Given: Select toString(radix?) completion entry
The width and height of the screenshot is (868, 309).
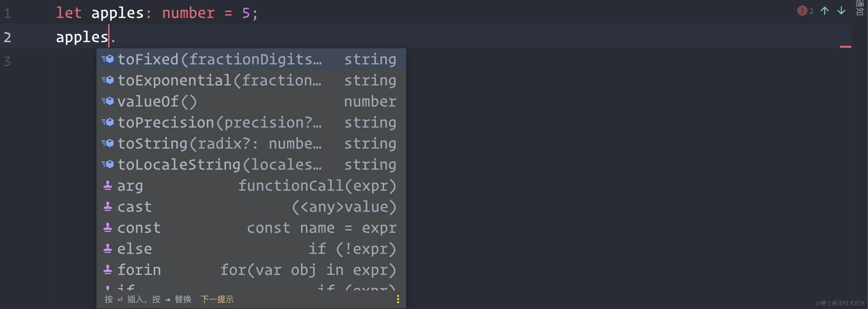Looking at the screenshot, I should pos(219,144).
